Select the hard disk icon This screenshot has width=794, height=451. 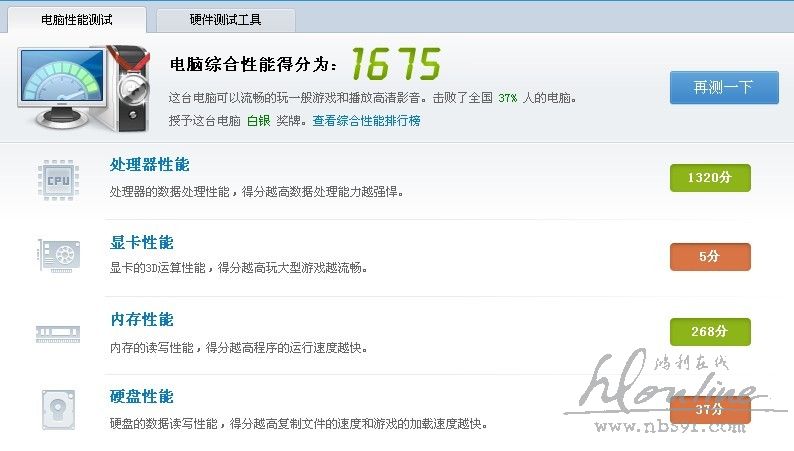click(x=59, y=410)
